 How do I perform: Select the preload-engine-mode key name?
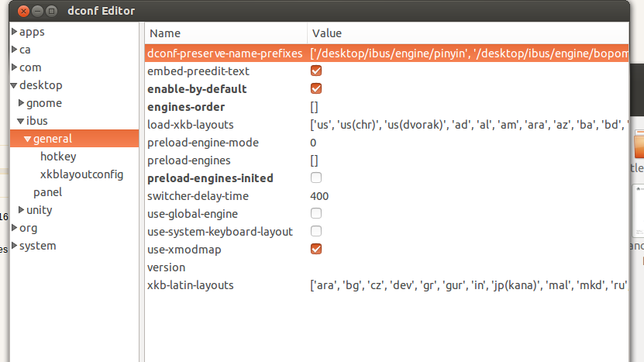point(203,143)
